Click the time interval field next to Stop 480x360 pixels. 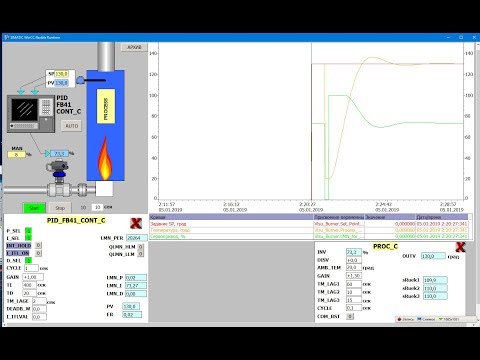[97, 207]
